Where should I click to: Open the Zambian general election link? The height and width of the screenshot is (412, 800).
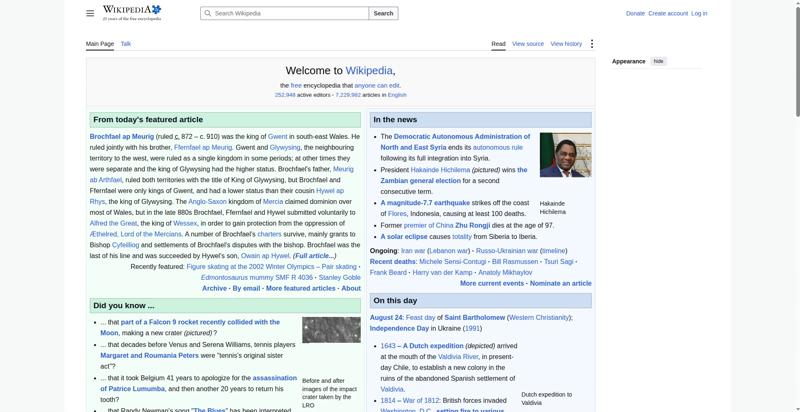click(x=420, y=181)
